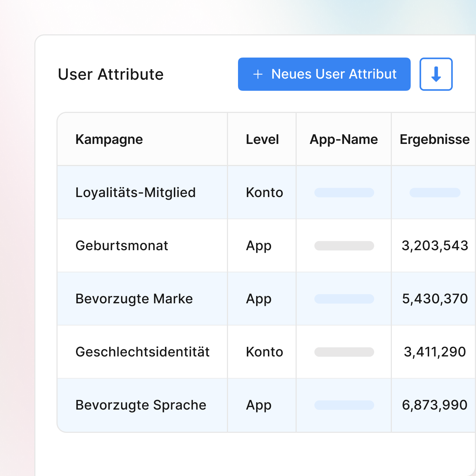Click the download arrow icon button
The image size is (476, 476).
436,74
